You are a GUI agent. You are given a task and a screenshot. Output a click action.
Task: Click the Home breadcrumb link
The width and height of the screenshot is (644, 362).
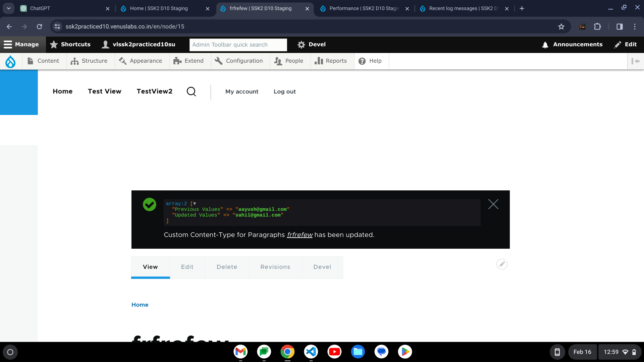point(140,305)
